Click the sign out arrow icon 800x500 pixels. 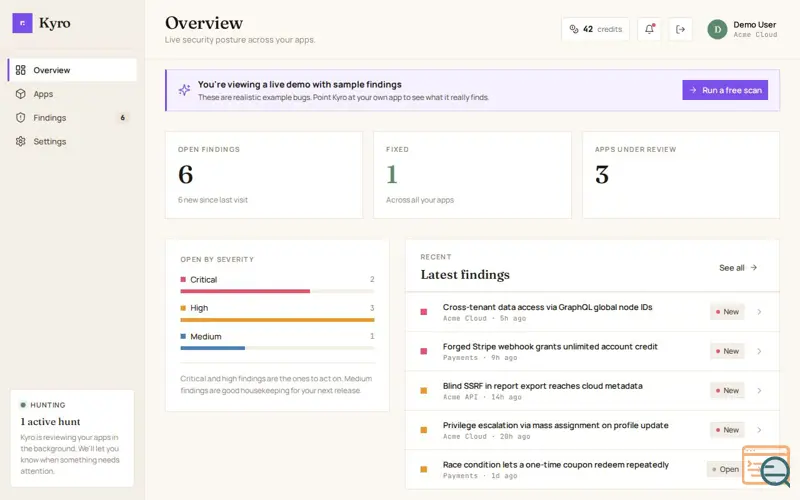[680, 29]
